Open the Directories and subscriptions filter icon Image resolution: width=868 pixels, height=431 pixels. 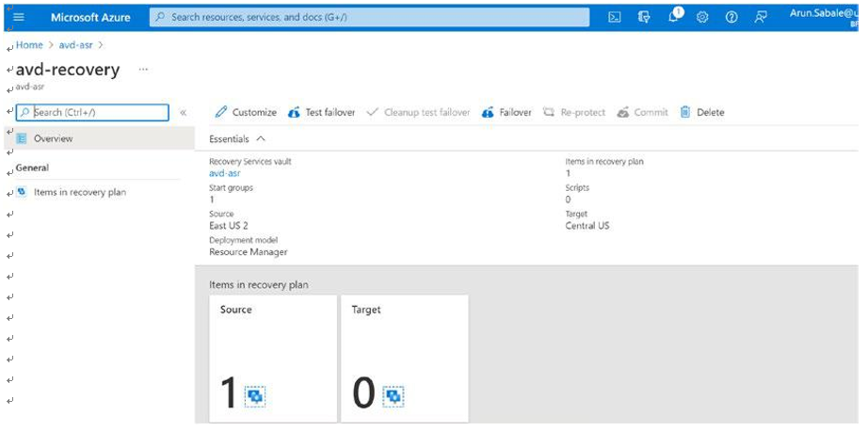(644, 17)
